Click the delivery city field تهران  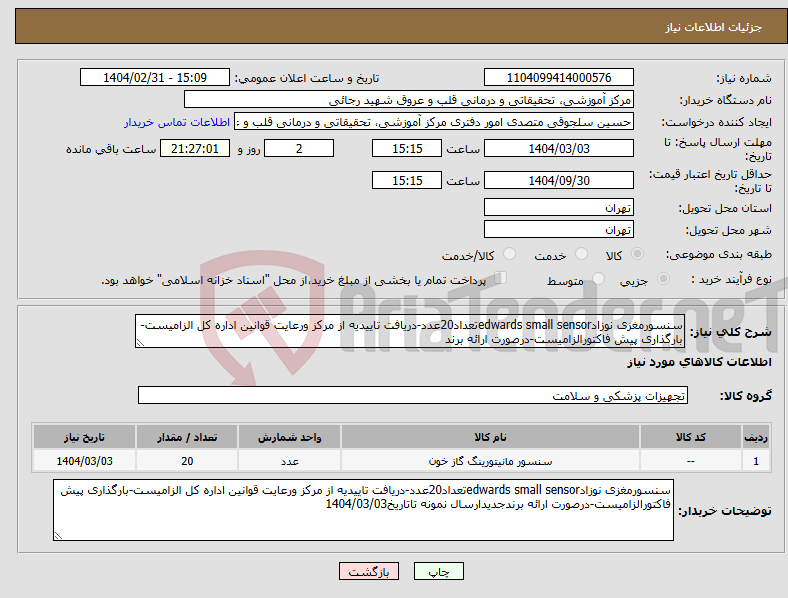tap(559, 229)
